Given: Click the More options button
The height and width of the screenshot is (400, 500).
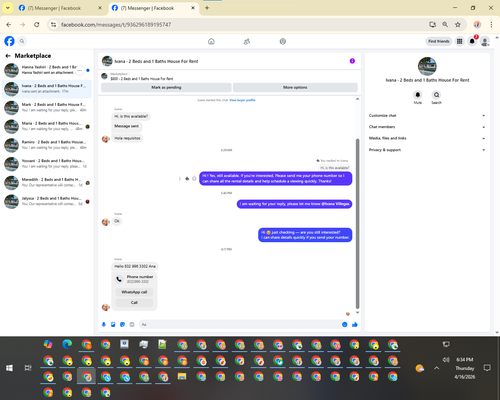Looking at the screenshot, I should (295, 87).
